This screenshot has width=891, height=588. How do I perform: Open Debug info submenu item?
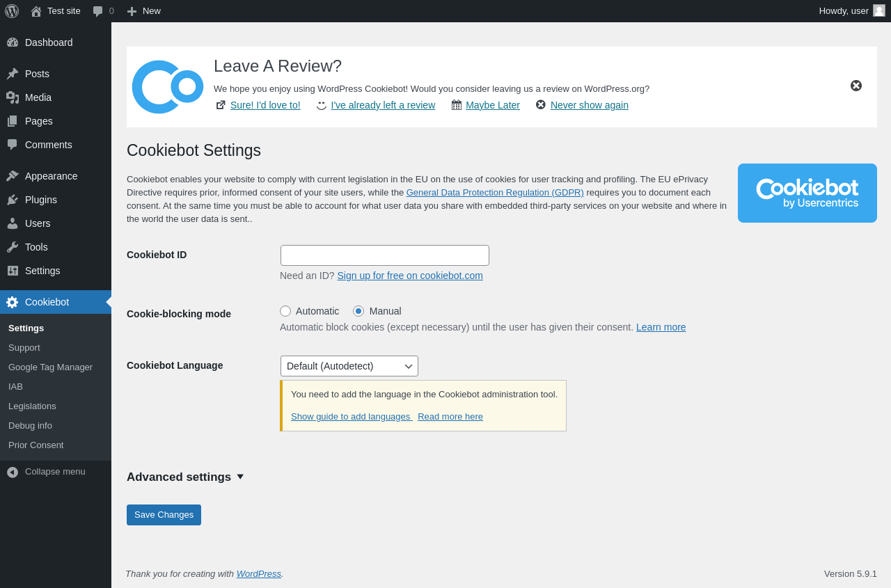(x=30, y=426)
